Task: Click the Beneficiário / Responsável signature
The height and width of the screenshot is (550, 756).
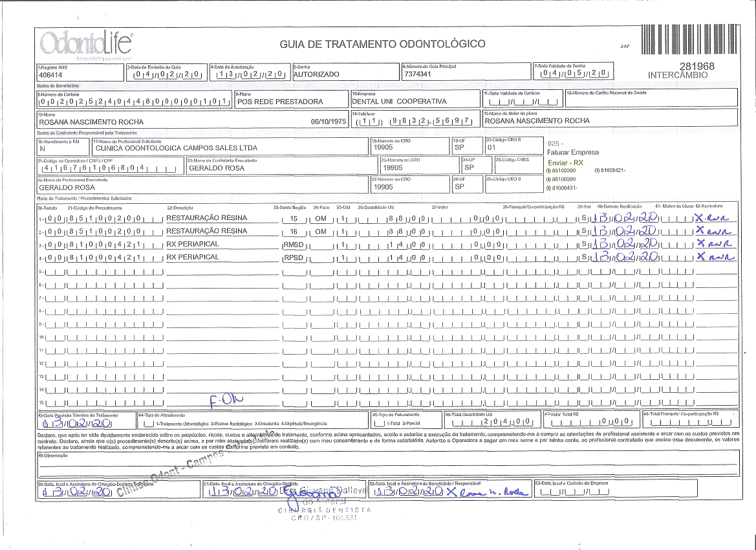Action: pyautogui.click(x=487, y=492)
